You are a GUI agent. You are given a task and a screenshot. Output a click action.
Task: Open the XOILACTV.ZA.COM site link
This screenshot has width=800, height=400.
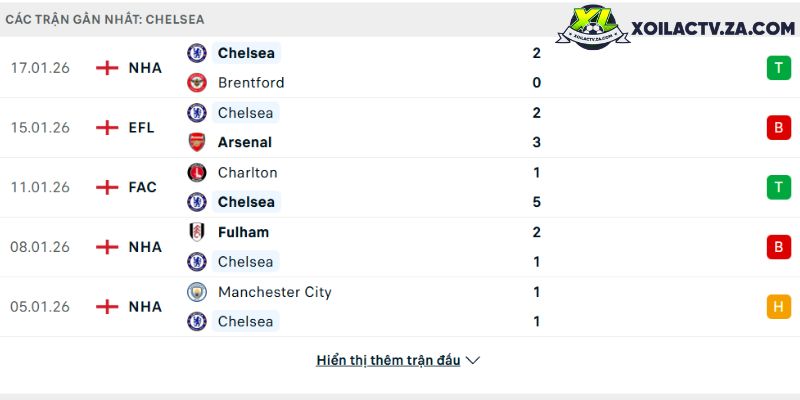[713, 30]
